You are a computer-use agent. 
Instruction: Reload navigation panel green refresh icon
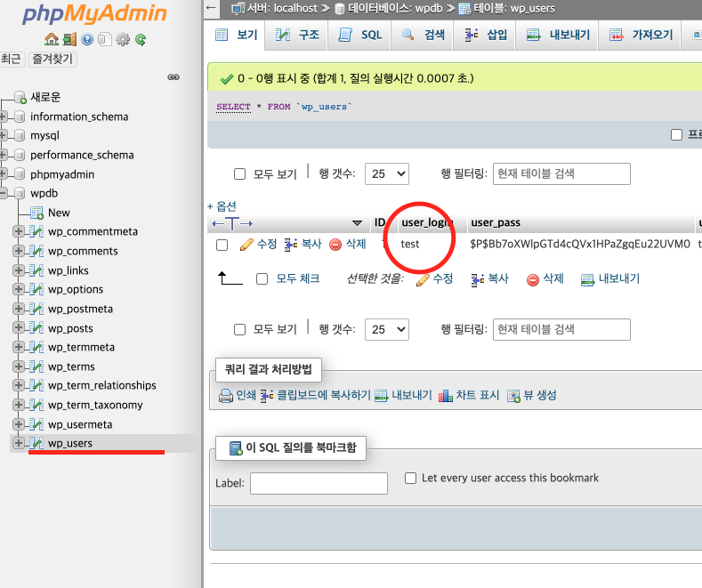click(x=141, y=40)
